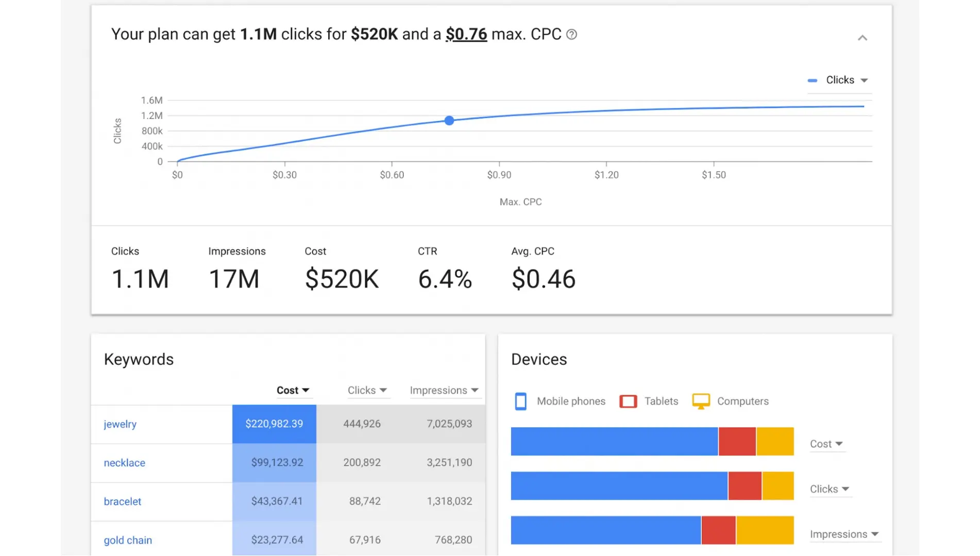Image resolution: width=980 pixels, height=556 pixels.
Task: Click the blue data point on the clicks curve
Action: point(449,120)
